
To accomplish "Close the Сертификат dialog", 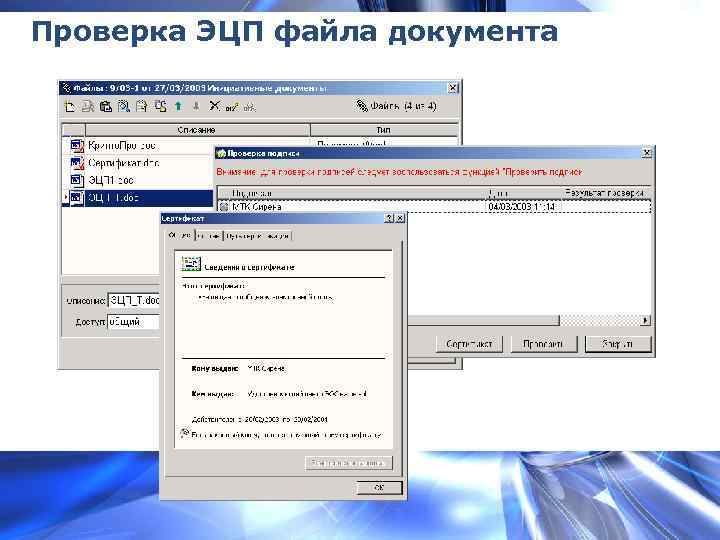I will pyautogui.click(x=400, y=218).
